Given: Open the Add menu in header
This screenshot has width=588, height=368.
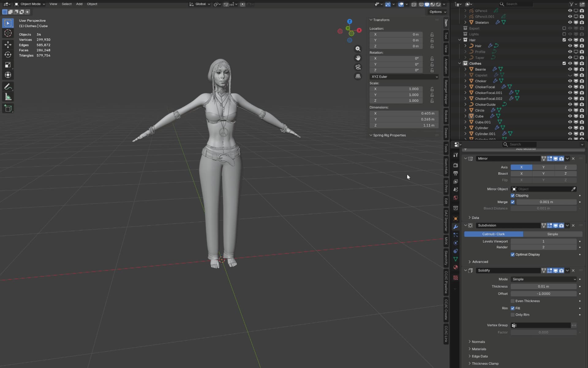Looking at the screenshot, I should [79, 4].
